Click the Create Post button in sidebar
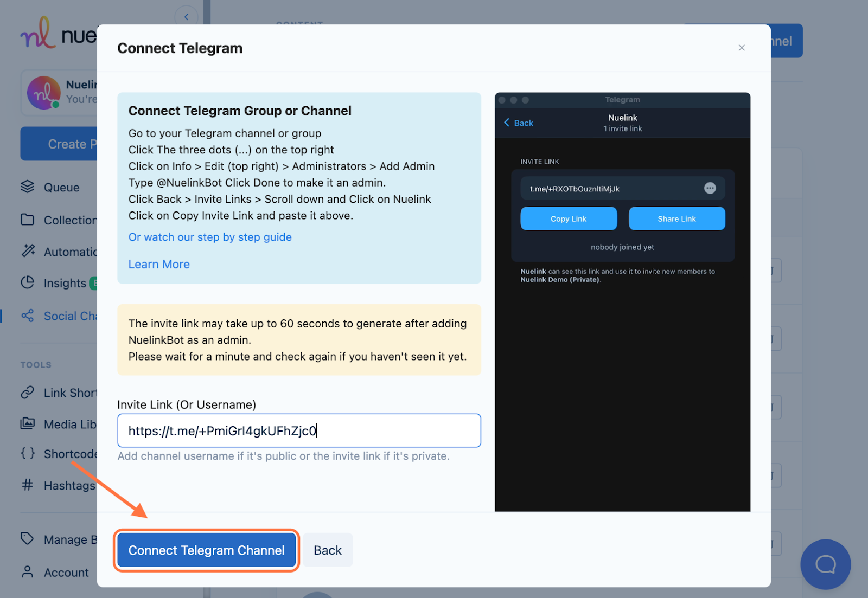Image resolution: width=868 pixels, height=598 pixels. pos(59,144)
